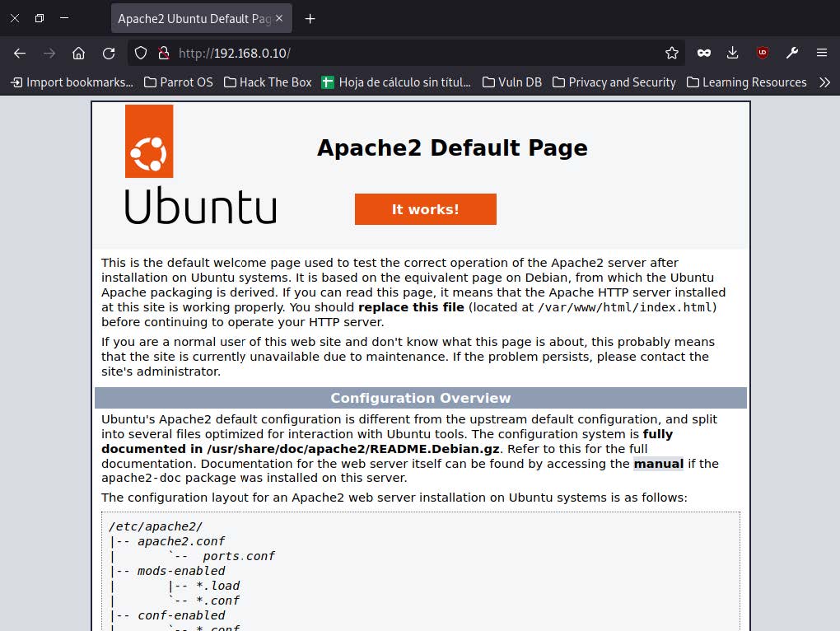840x631 pixels.
Task: Click the Apache2 Default Page heading
Action: pos(452,147)
